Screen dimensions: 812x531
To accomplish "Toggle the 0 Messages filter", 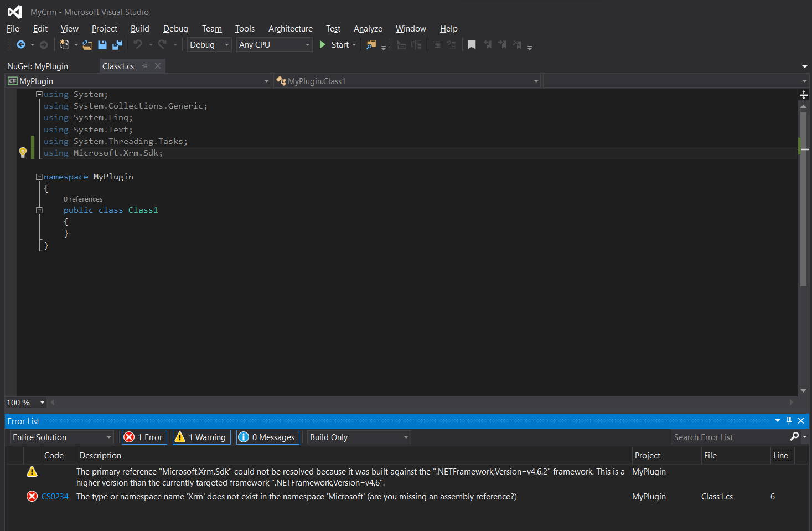I will [268, 437].
